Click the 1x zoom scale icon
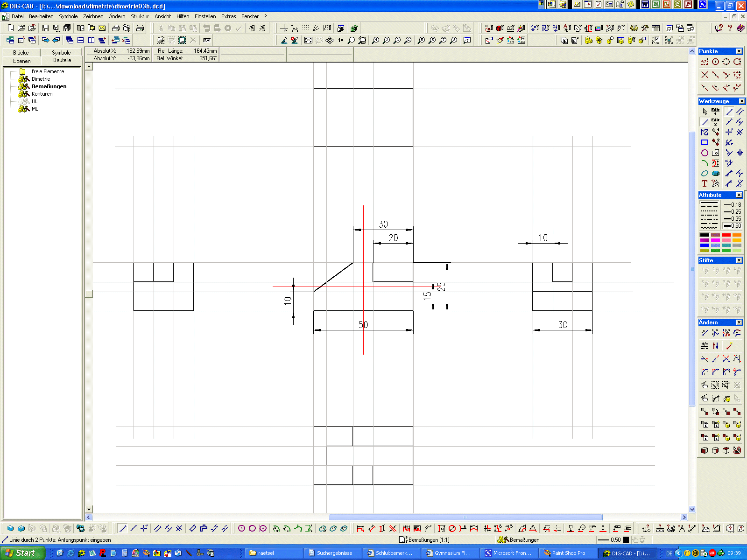747x560 pixels. [x=341, y=40]
